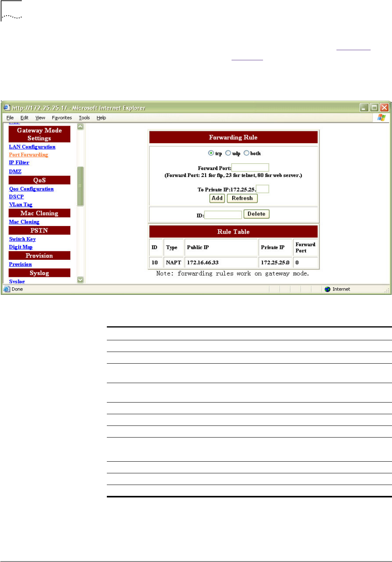Go to the IP Filter page

point(19,163)
